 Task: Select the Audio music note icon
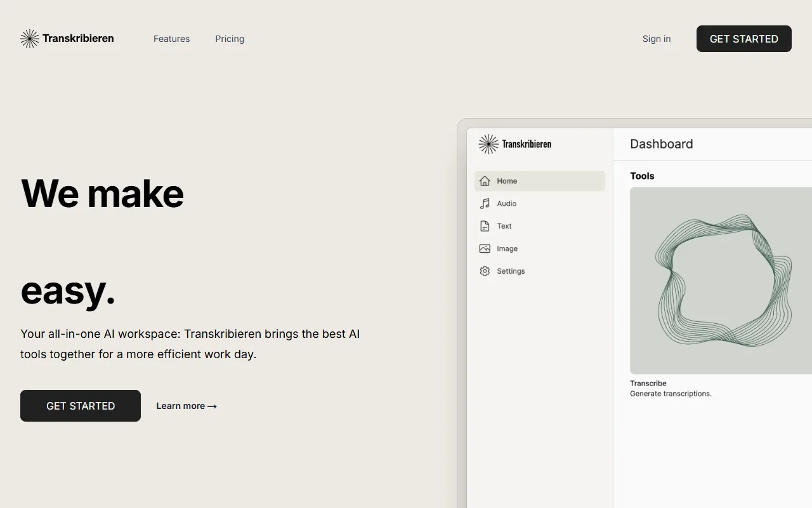tap(485, 204)
